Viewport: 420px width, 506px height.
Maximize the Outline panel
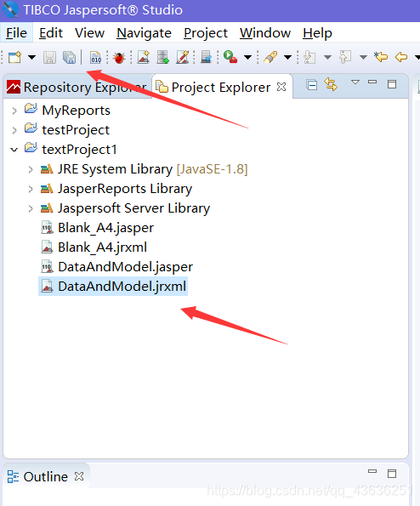392,474
